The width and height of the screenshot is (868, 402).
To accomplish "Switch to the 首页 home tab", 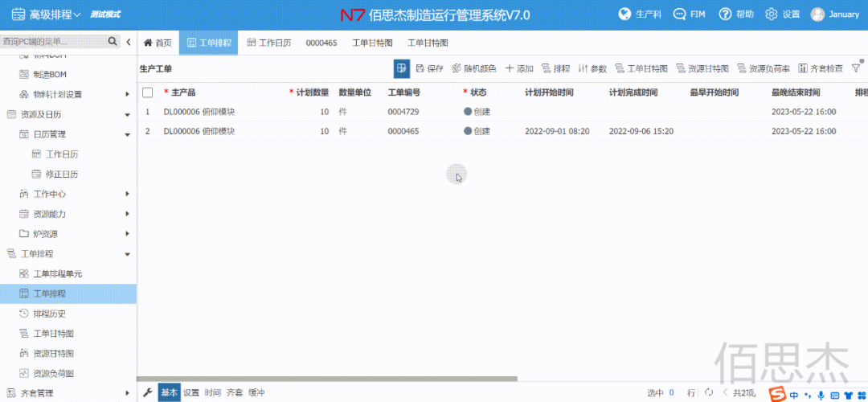I will (x=158, y=43).
